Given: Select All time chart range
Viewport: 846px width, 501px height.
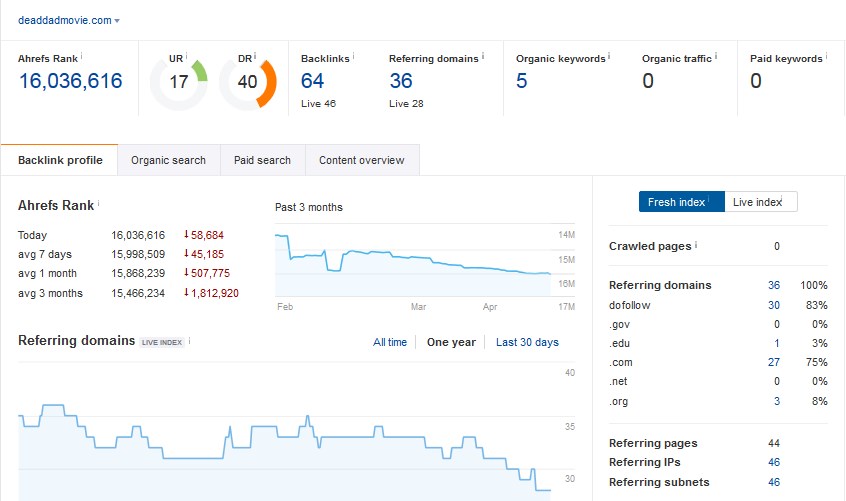Looking at the screenshot, I should pos(390,342).
